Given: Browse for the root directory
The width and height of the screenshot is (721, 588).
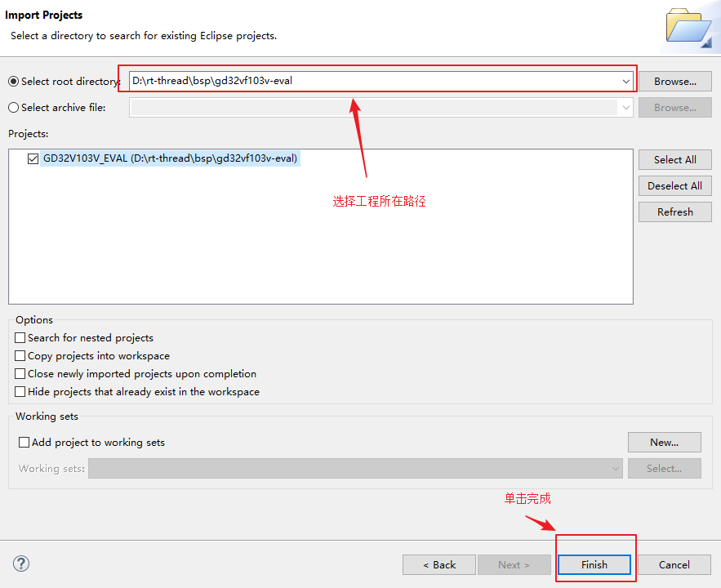Looking at the screenshot, I should pyautogui.click(x=674, y=81).
